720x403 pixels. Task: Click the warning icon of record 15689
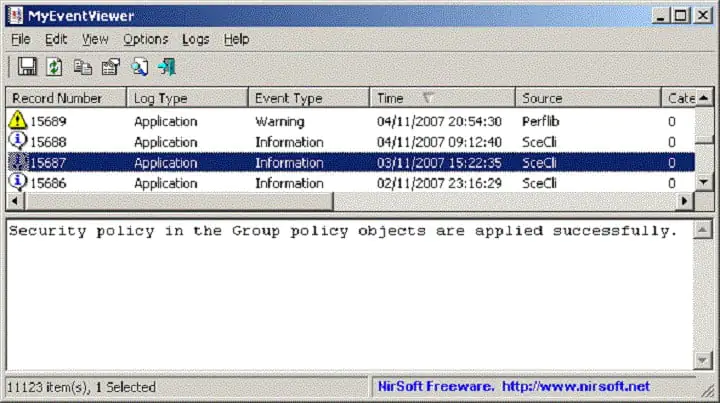pos(17,120)
